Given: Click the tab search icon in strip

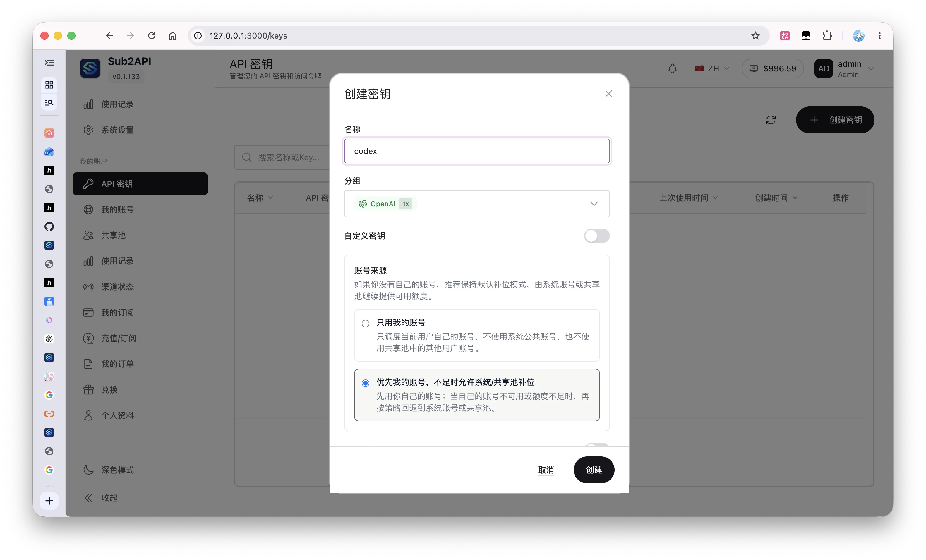Looking at the screenshot, I should coord(49,102).
